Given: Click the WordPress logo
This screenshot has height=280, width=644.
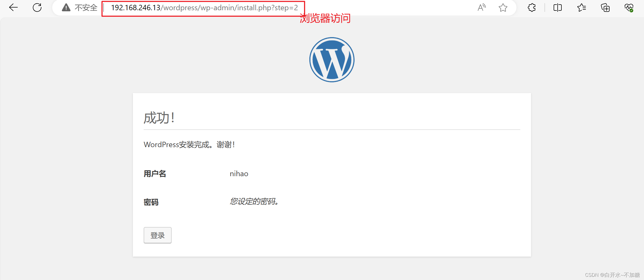Looking at the screenshot, I should coord(332,60).
